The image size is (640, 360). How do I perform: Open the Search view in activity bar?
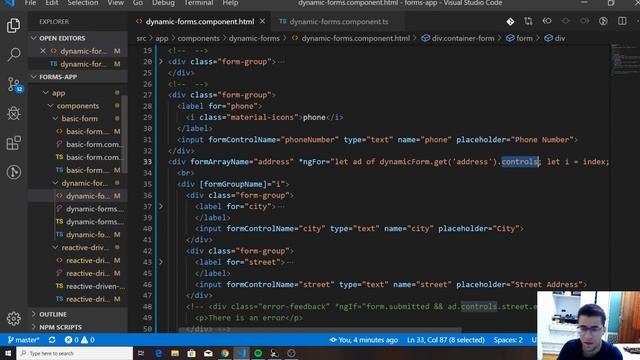pyautogui.click(x=13, y=54)
